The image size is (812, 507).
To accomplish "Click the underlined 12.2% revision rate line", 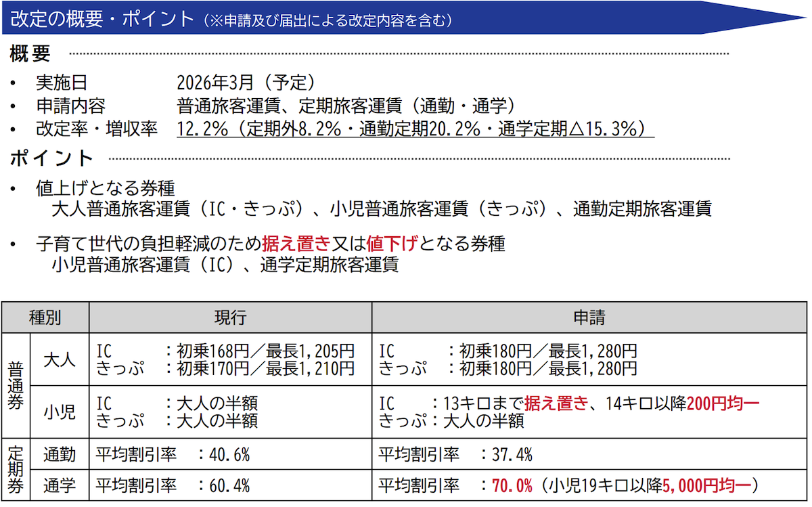I will (415, 129).
